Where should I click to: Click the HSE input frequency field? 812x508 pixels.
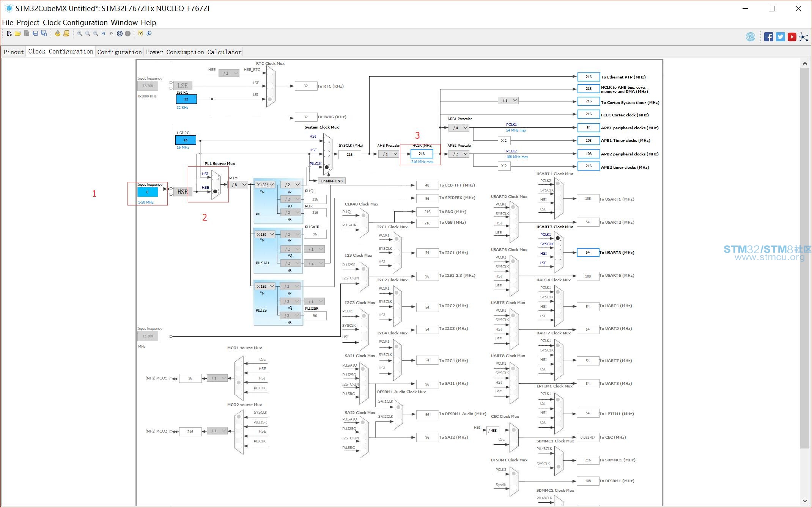coord(148,192)
